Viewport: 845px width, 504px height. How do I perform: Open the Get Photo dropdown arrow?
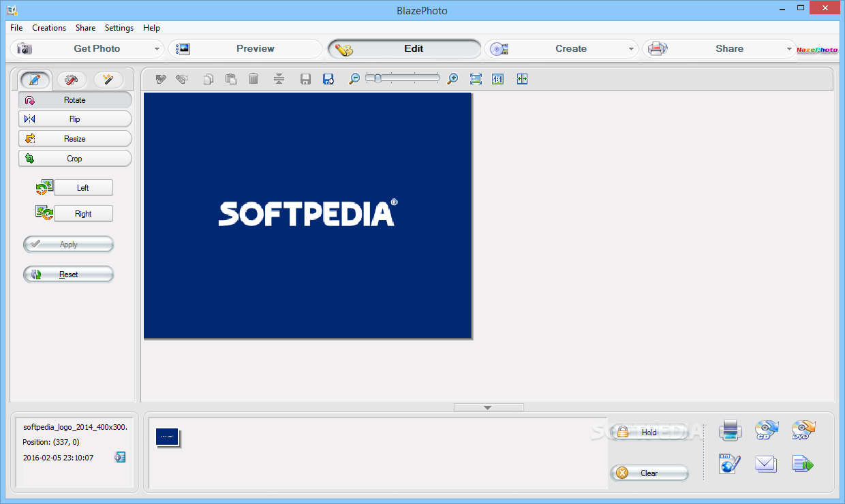(x=157, y=49)
